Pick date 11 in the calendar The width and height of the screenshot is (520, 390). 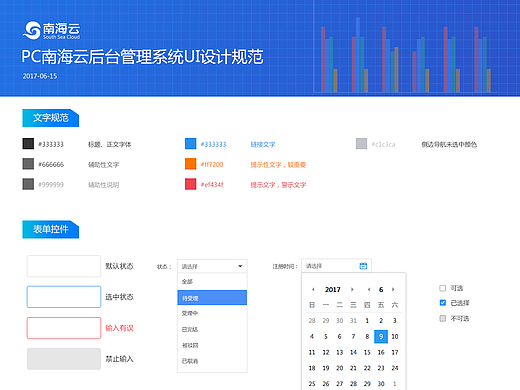coord(312,352)
